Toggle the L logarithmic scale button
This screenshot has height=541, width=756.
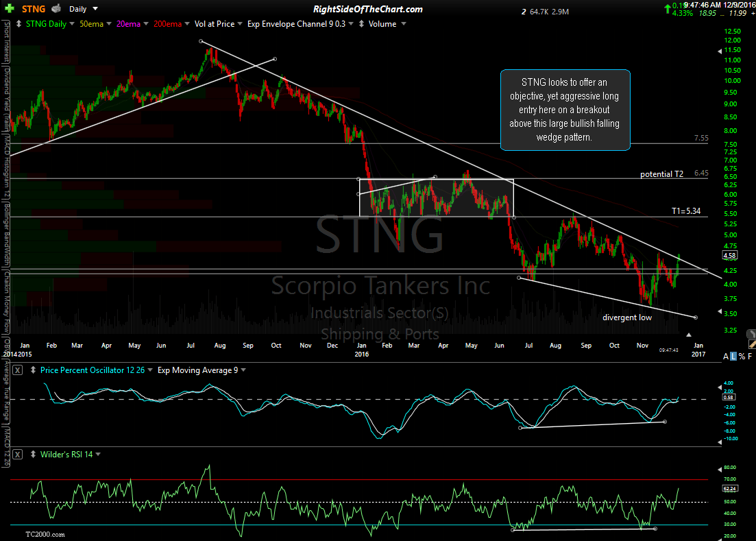coord(733,357)
